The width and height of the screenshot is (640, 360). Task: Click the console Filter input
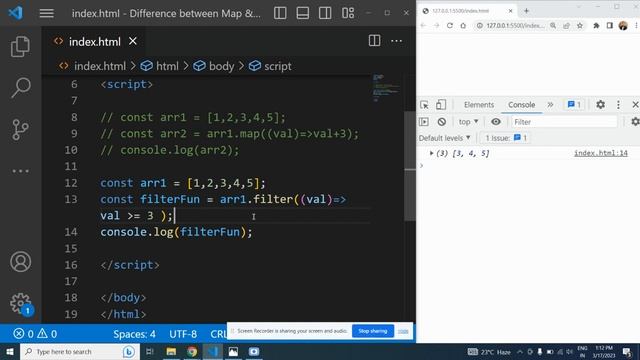(x=564, y=122)
